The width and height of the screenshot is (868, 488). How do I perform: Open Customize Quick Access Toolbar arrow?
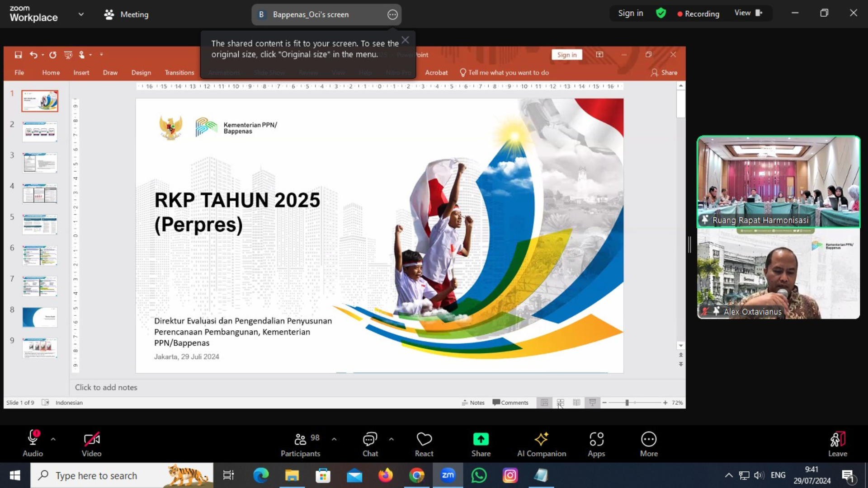pos(101,55)
